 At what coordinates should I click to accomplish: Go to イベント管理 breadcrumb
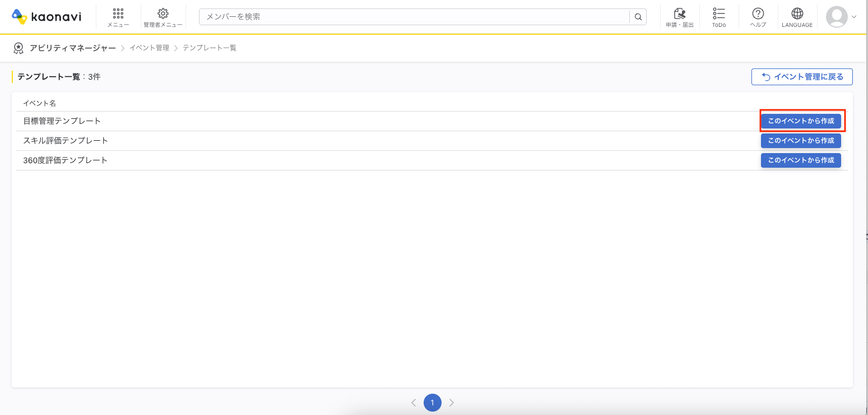click(x=149, y=48)
